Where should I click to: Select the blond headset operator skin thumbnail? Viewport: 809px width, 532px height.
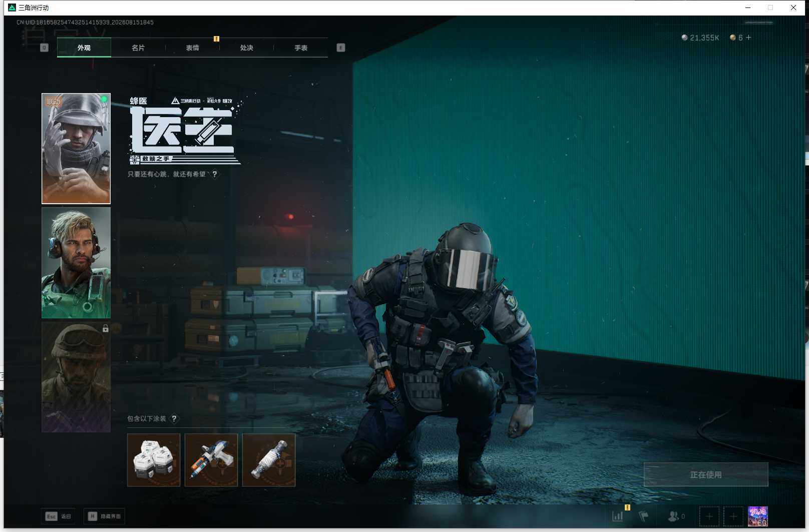point(76,263)
